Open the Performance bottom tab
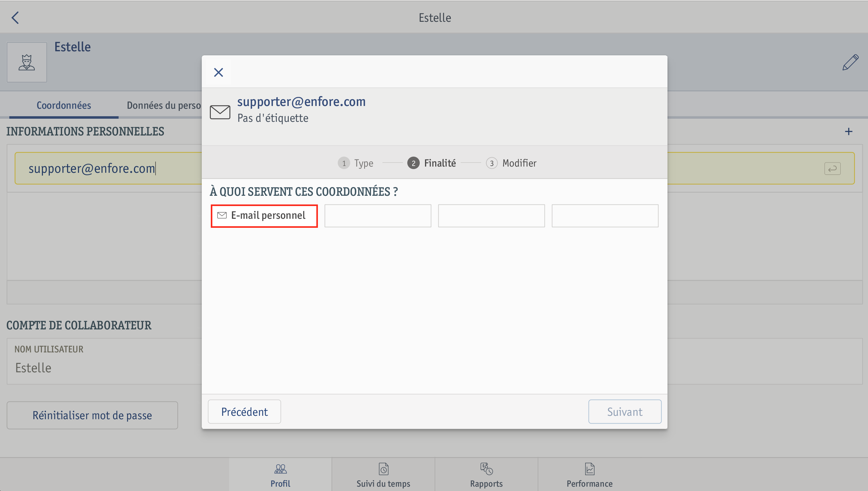The image size is (868, 491). (589, 475)
